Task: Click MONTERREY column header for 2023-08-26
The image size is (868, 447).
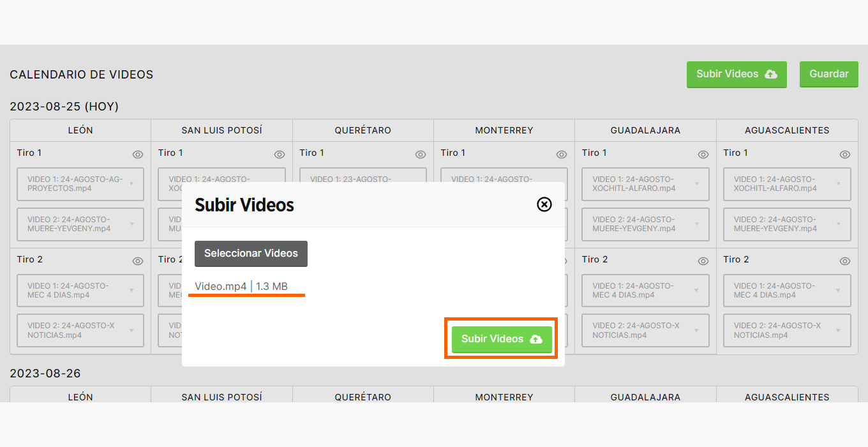Action: [504, 396]
